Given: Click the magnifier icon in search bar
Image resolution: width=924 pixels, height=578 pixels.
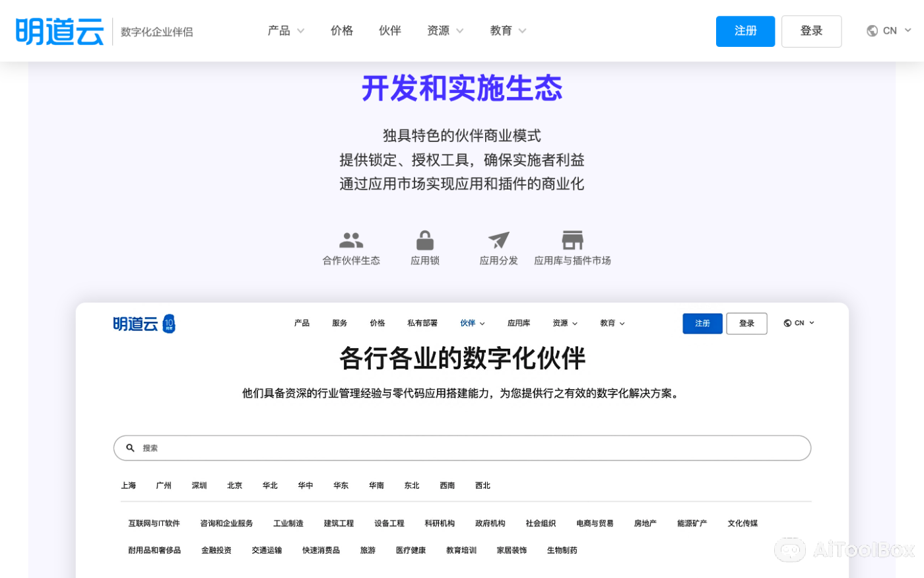Looking at the screenshot, I should [130, 448].
